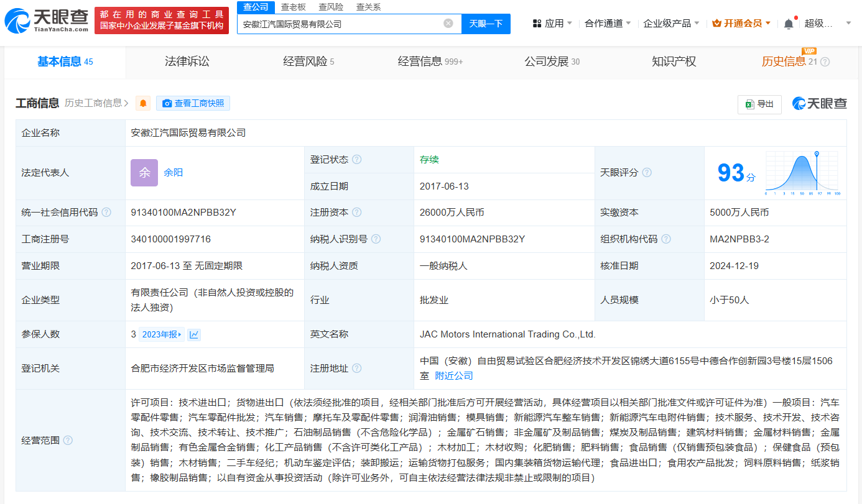
Task: Click the help icon next to 统一社会信用代码
Action: point(107,212)
